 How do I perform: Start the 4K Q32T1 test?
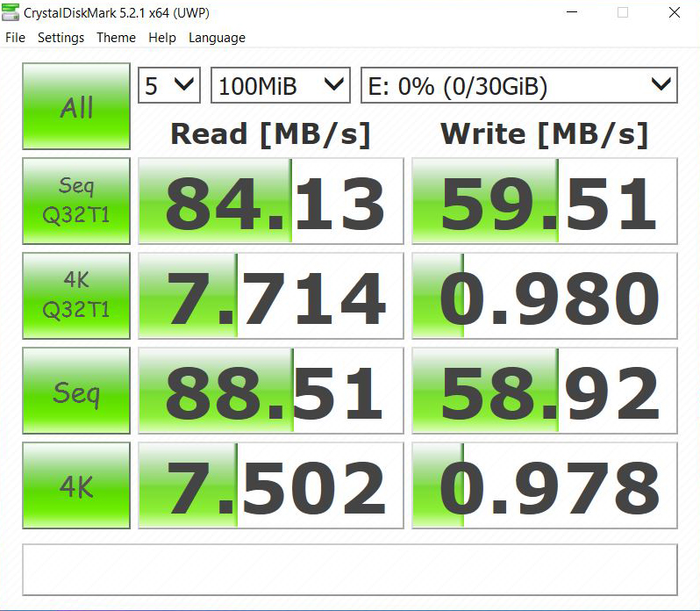[x=76, y=296]
